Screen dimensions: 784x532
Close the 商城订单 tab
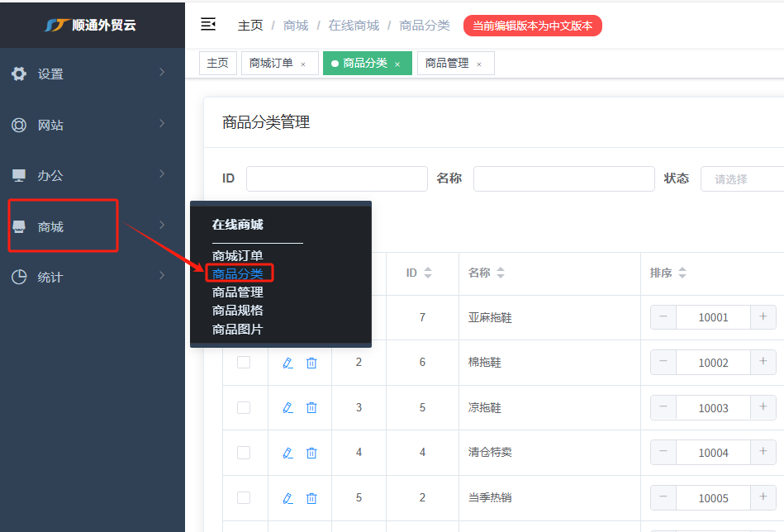[303, 64]
